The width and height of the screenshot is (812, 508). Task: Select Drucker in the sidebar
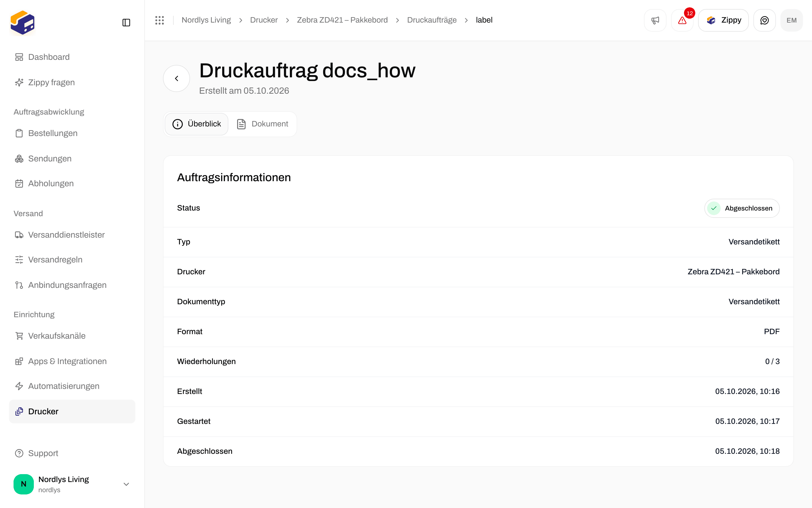(x=72, y=411)
